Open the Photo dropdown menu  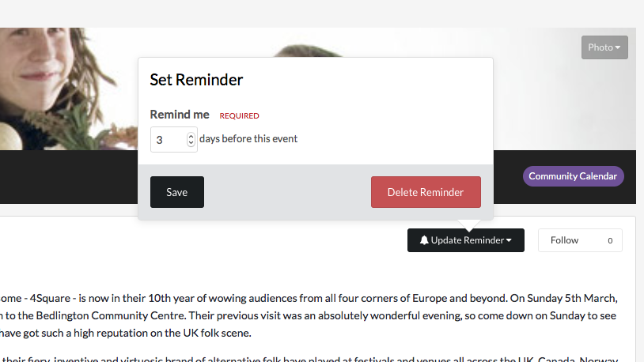coord(604,47)
